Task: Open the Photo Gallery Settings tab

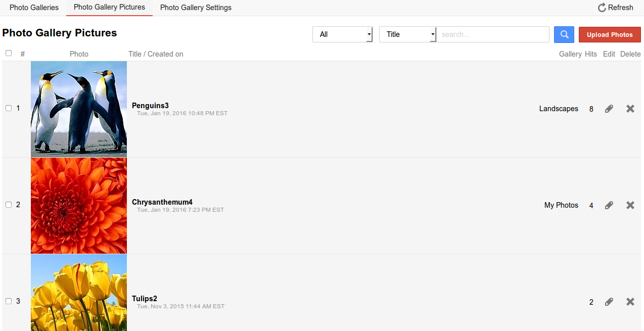Action: click(x=196, y=8)
